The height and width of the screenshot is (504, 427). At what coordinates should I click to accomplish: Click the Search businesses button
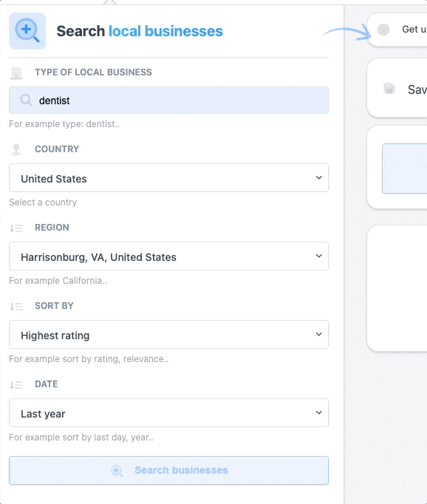coord(168,470)
